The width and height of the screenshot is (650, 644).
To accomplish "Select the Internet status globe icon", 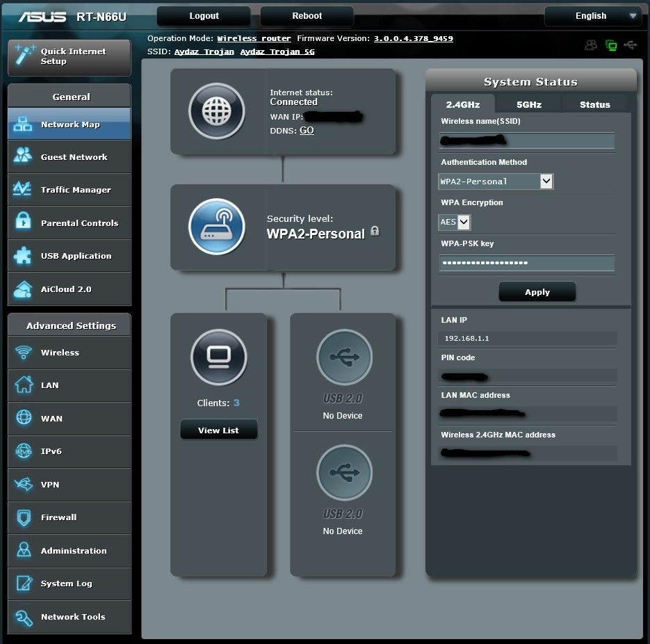I will click(216, 111).
